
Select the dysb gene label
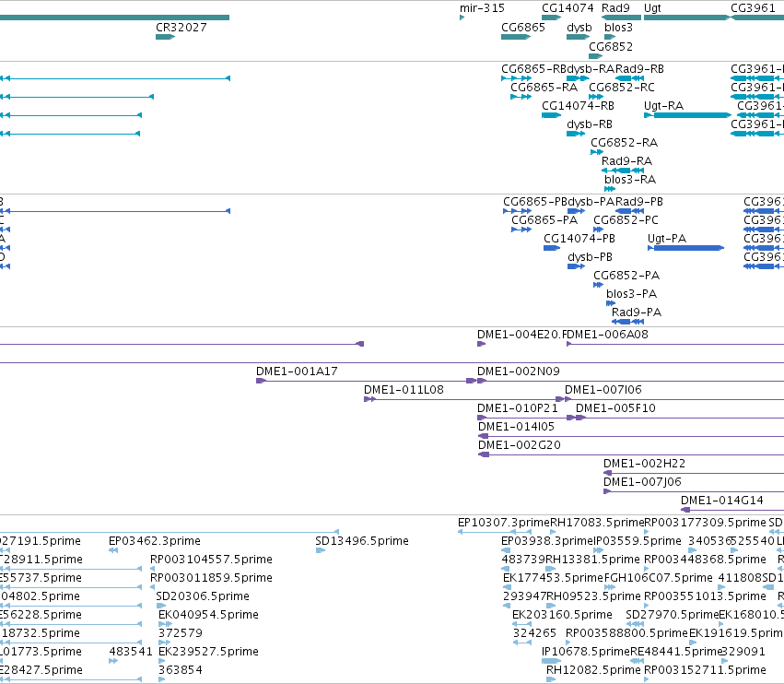[579, 27]
